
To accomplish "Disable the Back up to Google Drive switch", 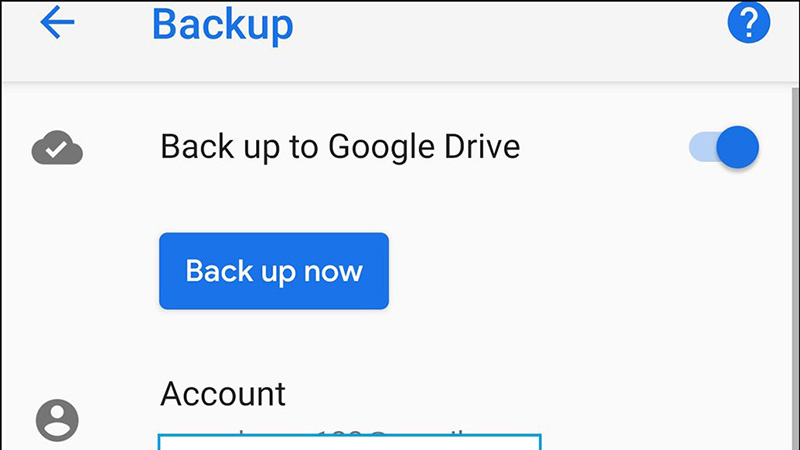I will click(725, 148).
